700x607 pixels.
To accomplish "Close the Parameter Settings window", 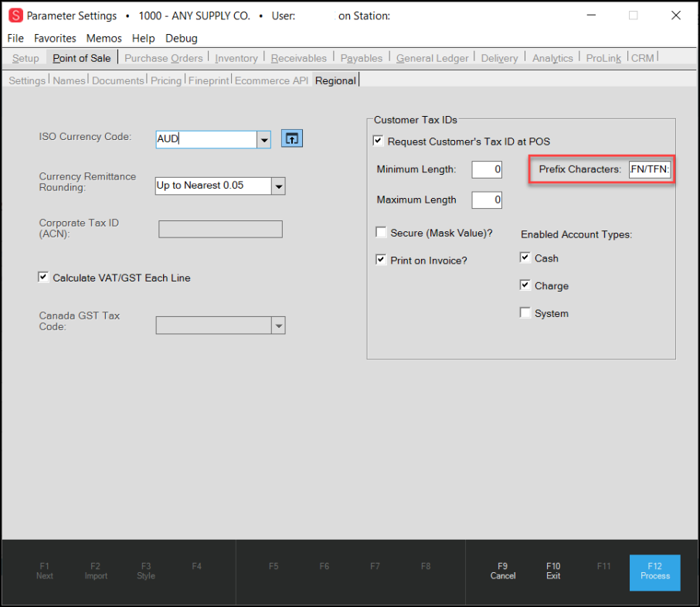I will (676, 15).
